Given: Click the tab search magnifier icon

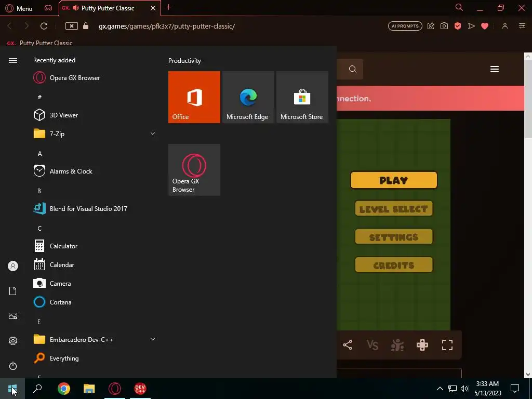Looking at the screenshot, I should pyautogui.click(x=459, y=7).
